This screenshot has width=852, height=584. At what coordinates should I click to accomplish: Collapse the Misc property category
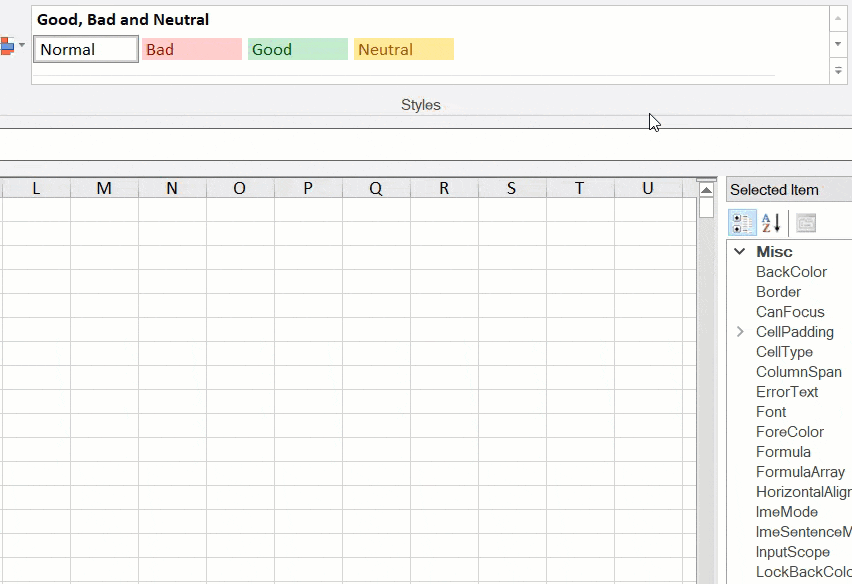pyautogui.click(x=740, y=251)
